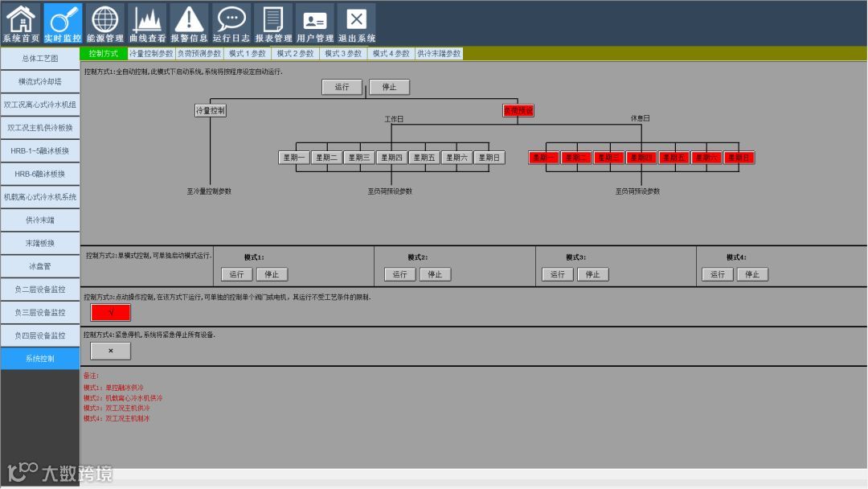Switch to 模式1参数 tab
868x489 pixels.
[247, 54]
